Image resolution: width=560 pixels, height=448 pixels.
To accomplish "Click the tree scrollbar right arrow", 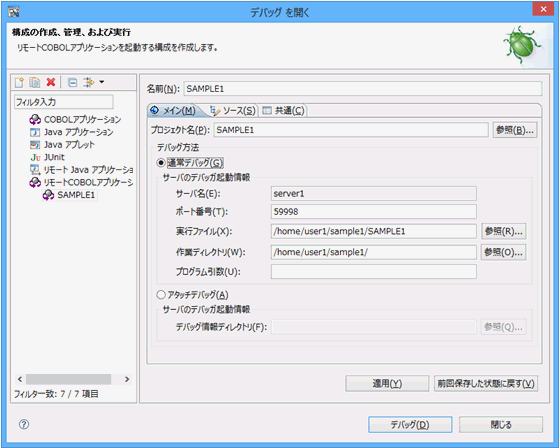I will pos(127,379).
